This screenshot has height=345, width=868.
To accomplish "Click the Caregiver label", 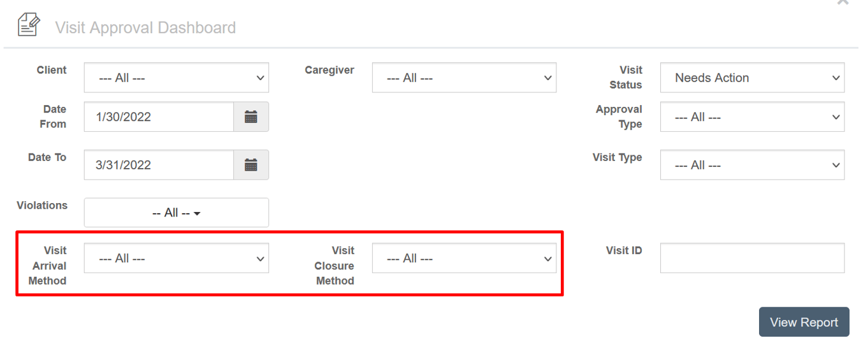I will tap(329, 70).
